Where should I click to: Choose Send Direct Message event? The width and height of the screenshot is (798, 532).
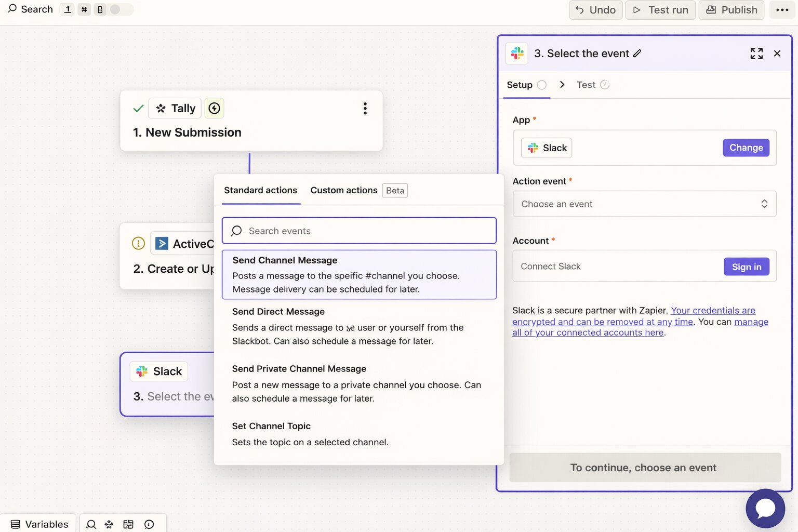point(359,326)
